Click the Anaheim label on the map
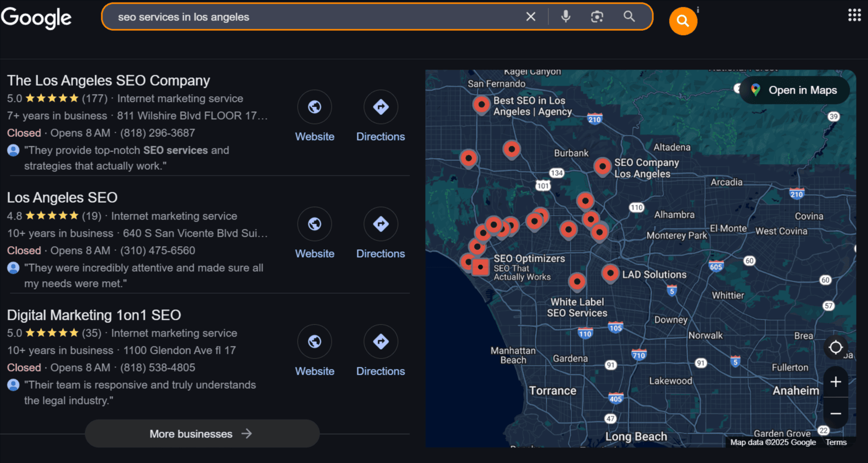The width and height of the screenshot is (868, 463). coord(796,391)
